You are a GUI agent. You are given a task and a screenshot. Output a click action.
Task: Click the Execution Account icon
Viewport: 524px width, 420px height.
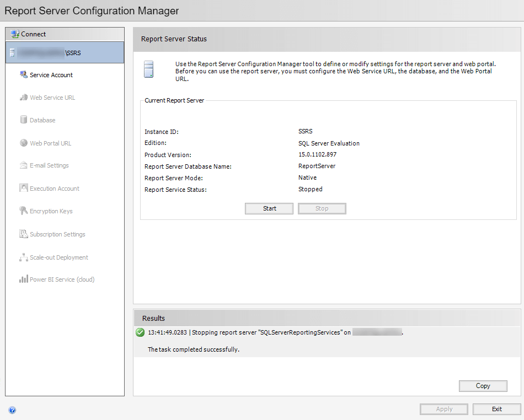24,189
